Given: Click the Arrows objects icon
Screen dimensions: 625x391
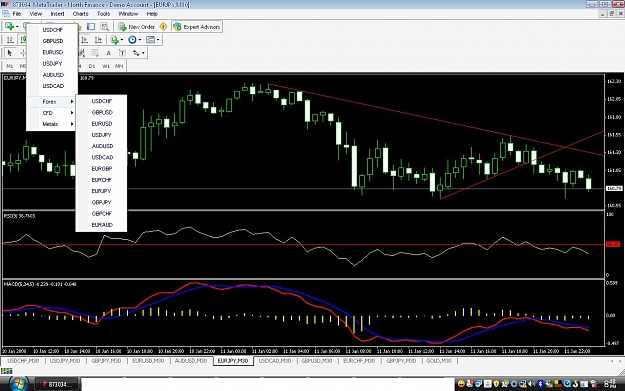Looking at the screenshot, I should 136,53.
